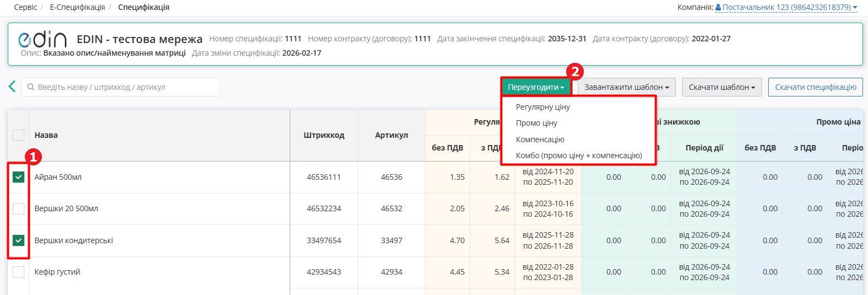This screenshot has width=868, height=295.
Task: Click the Вершки кондитерські product name
Action: click(73, 240)
